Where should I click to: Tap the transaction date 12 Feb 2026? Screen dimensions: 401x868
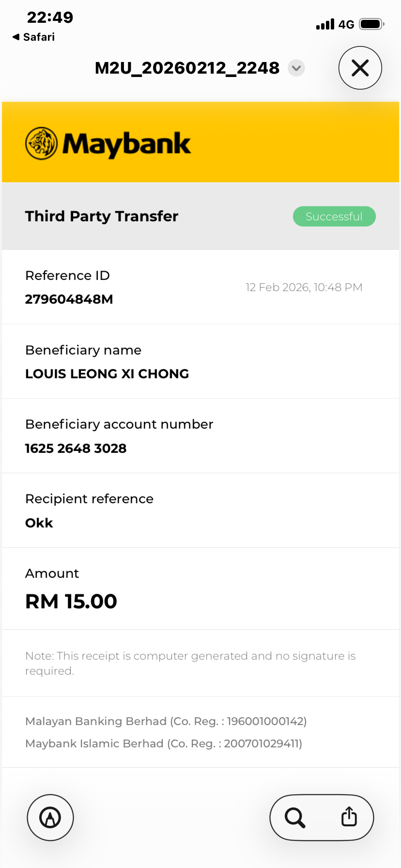click(304, 288)
